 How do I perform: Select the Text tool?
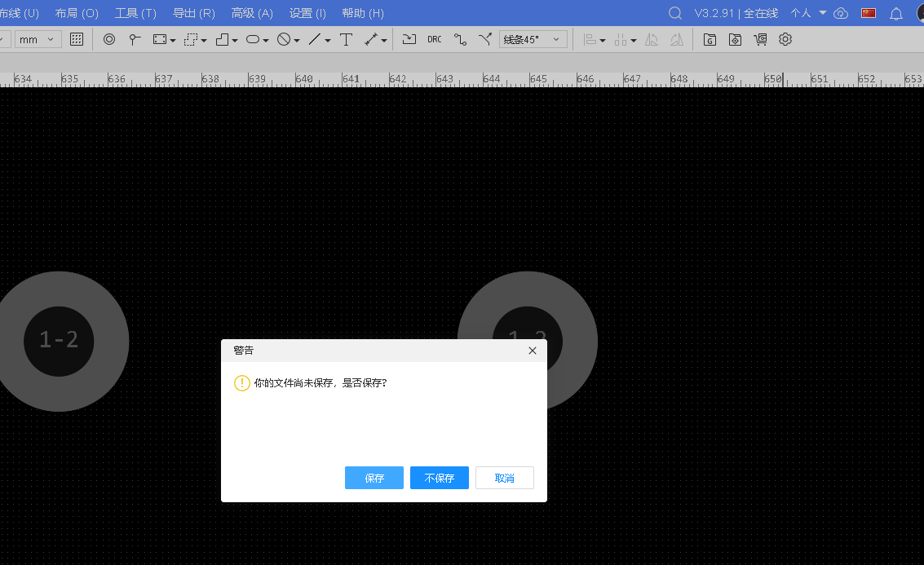pos(346,39)
